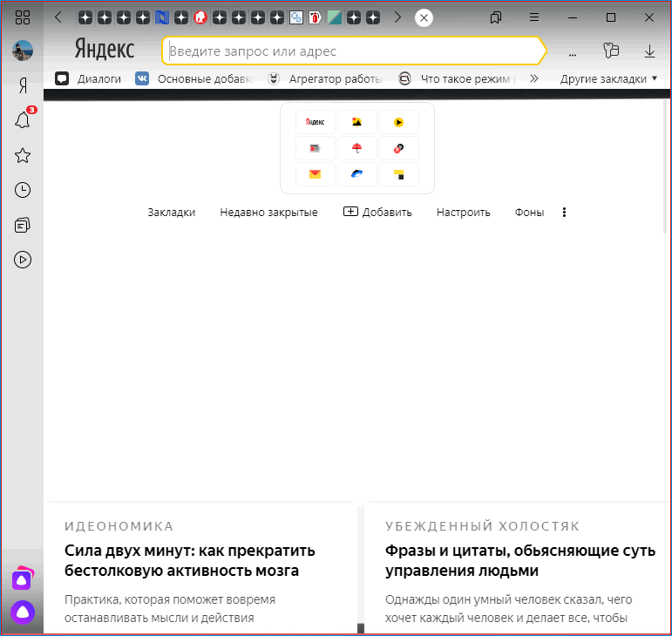This screenshot has width=672, height=636.
Task: Open the downloads arrow icon
Action: click(x=649, y=51)
